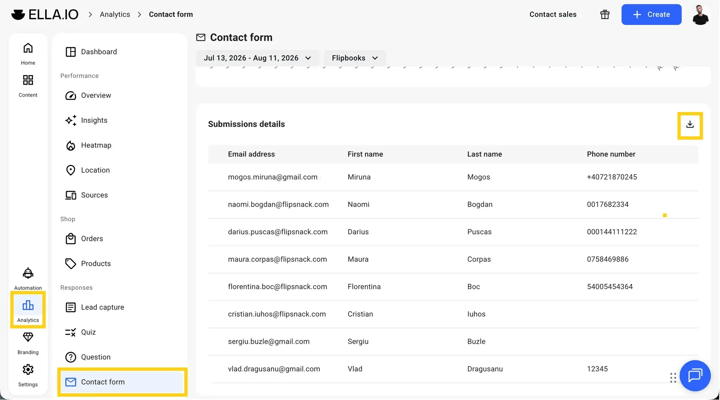Viewport: 720px width, 400px height.
Task: Click phone number 54005454364
Action: 610,287
